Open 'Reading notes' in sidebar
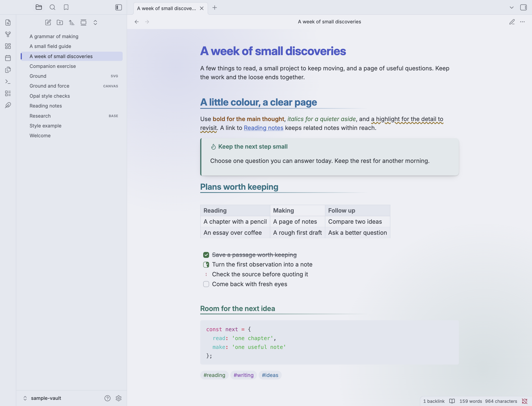Screen dimensions: 532x406 [71, 106]
